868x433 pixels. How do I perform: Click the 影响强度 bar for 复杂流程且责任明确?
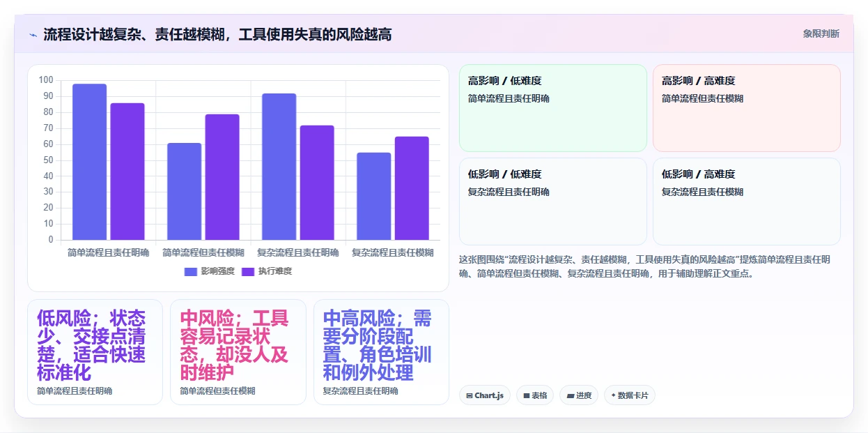pos(279,167)
